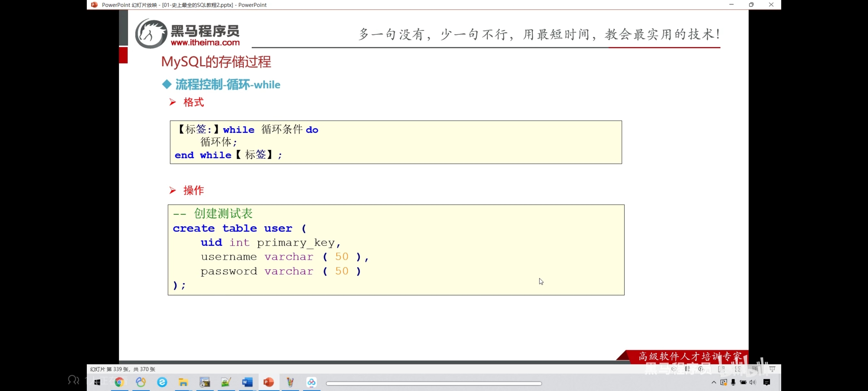Viewport: 868px width, 391px height.
Task: Open Slide Sorter view icon
Action: [x=738, y=369]
